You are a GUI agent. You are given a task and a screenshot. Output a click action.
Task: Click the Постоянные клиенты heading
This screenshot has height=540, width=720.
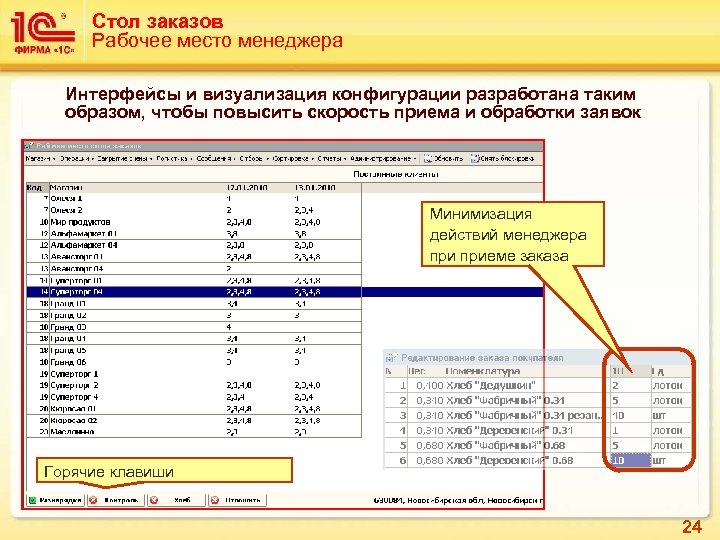point(395,174)
